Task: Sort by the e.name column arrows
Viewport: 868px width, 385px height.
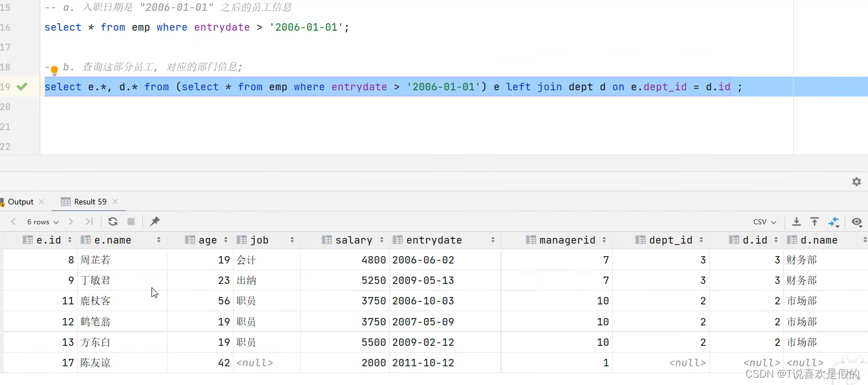Action: 159,240
